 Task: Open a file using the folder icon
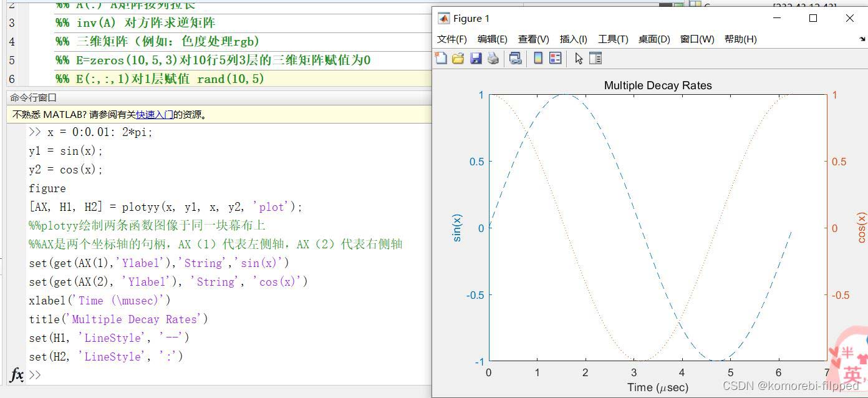coord(458,59)
